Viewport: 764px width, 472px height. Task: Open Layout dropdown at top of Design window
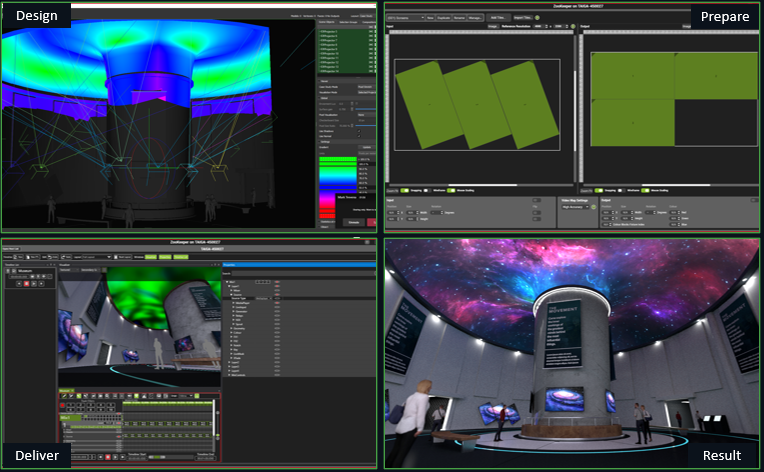pyautogui.click(x=367, y=16)
